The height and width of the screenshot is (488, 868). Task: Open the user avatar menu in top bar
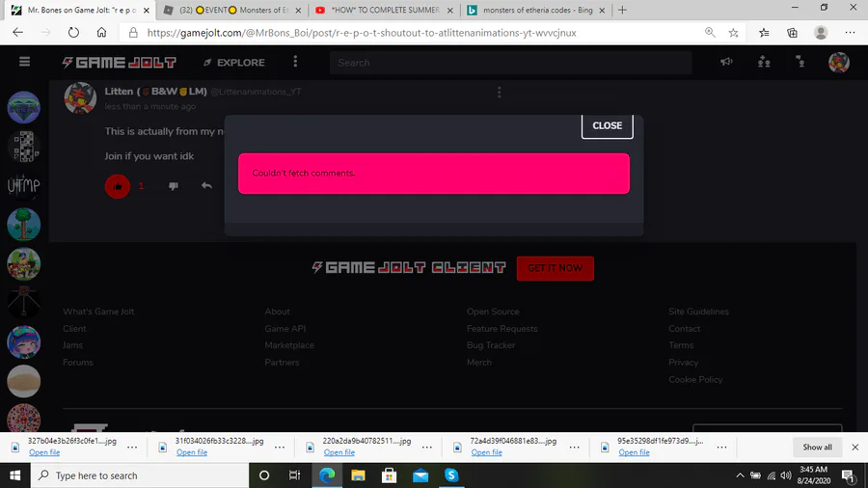click(x=839, y=63)
